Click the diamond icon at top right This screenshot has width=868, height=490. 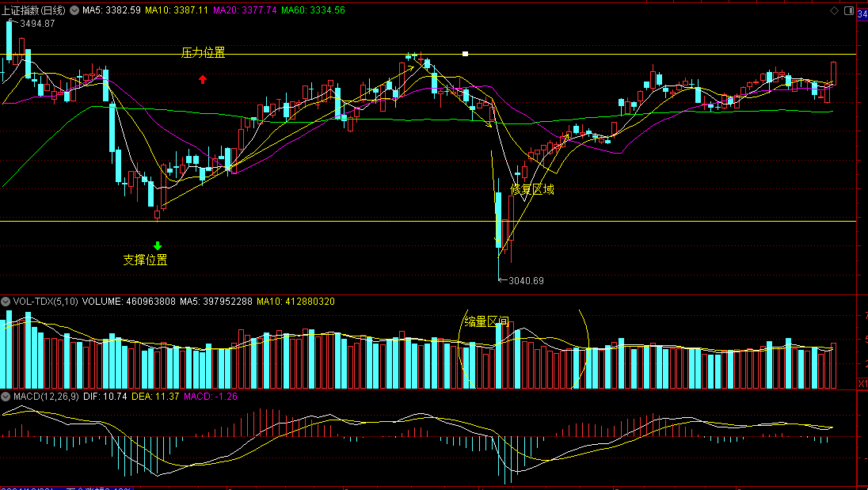point(834,10)
